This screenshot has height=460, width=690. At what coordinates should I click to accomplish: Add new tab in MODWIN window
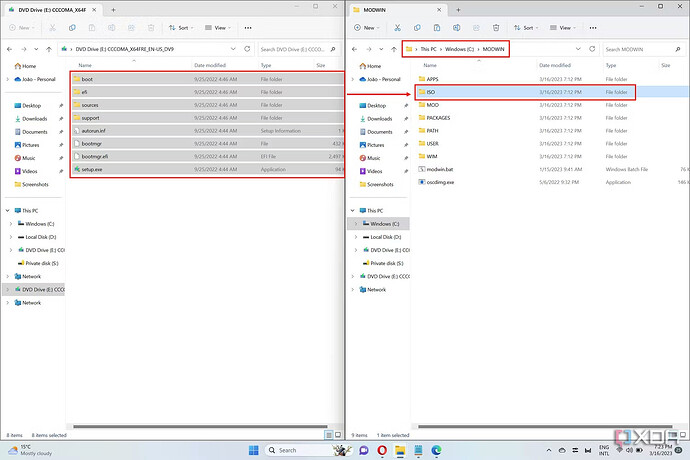[458, 10]
